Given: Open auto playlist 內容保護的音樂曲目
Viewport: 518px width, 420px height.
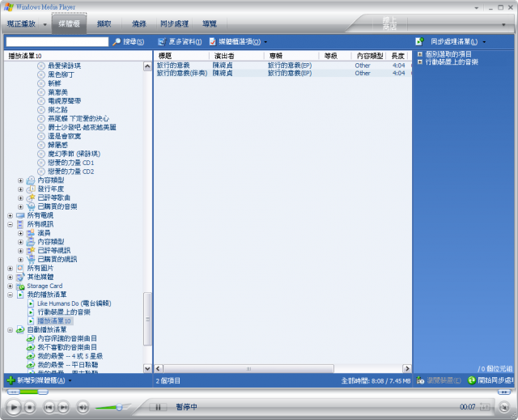Looking at the screenshot, I should coord(67,339).
